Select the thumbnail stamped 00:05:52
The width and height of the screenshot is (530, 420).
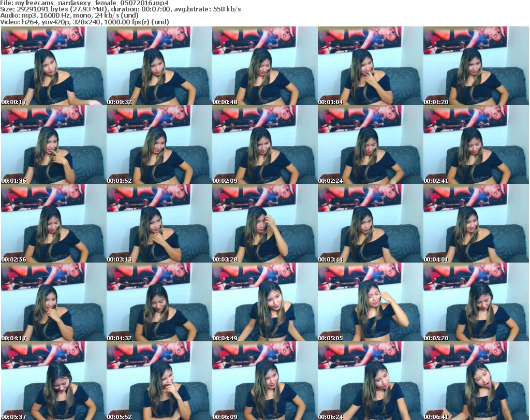pos(159,381)
